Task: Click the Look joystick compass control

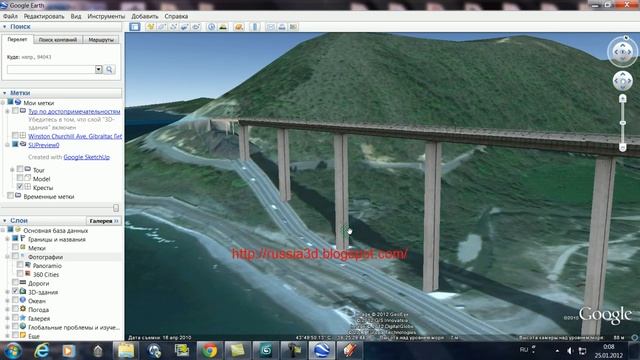Action: click(622, 52)
